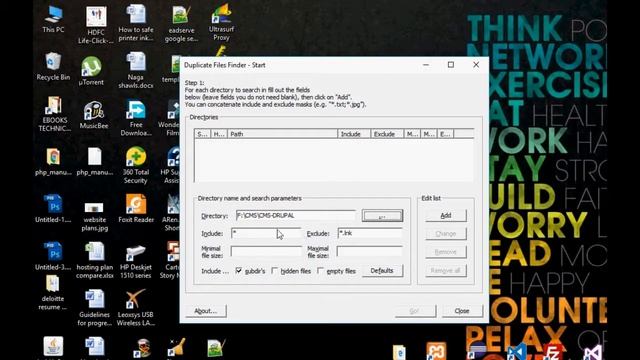Launch Foxit Reader from desktop
Screen dimensions: 640x360
click(136, 208)
